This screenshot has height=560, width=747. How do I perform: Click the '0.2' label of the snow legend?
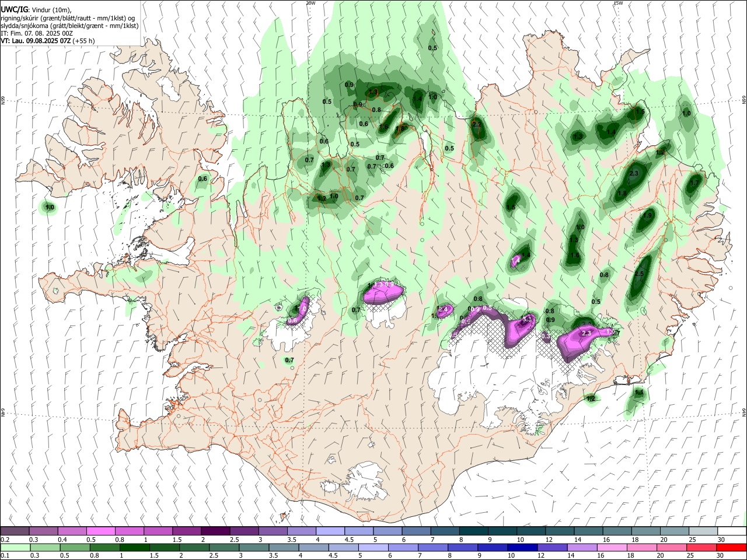tap(5, 540)
